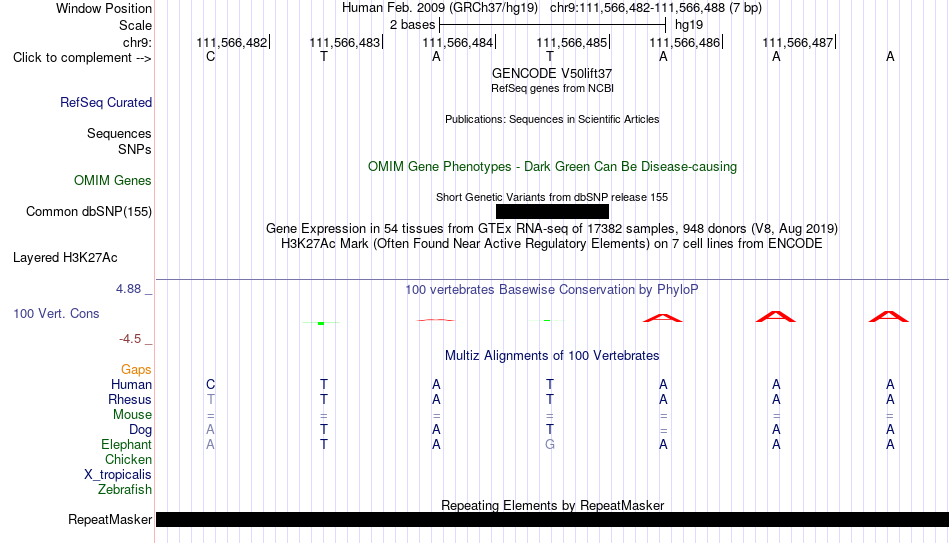Click base C in the complement row
The width and height of the screenshot is (950, 543).
click(x=210, y=56)
